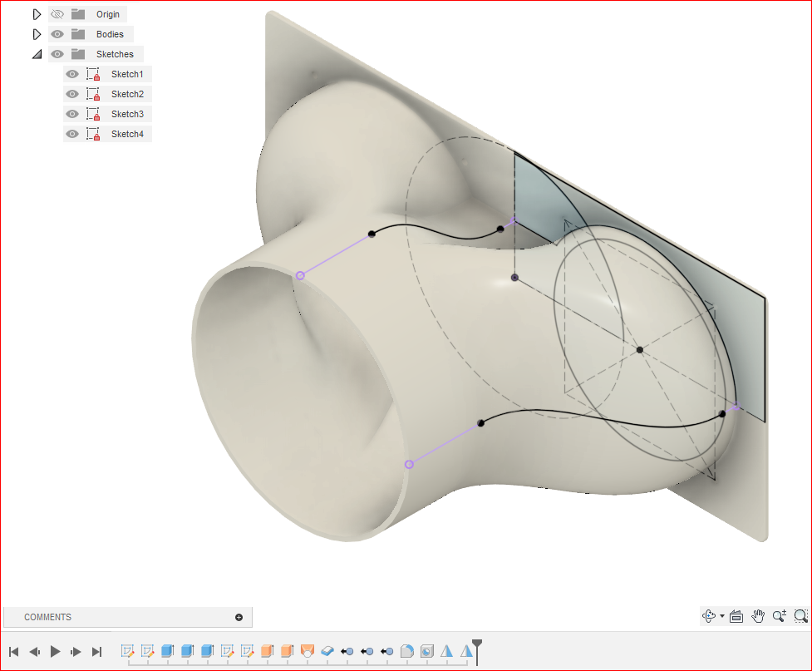Image resolution: width=812 pixels, height=671 pixels.
Task: Click the Zoom Window (fit) icon
Action: pos(800,616)
